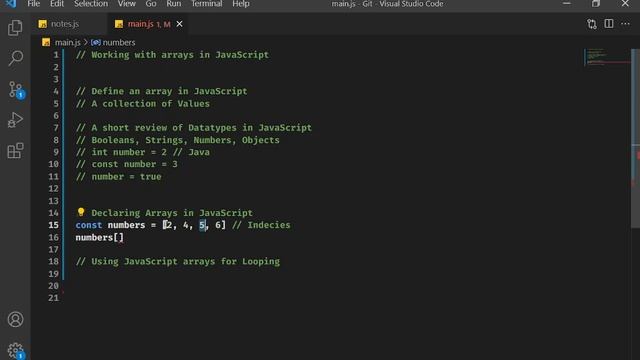Click the 'A collection of Values' comment
Viewport: 640px width, 360px height.
(x=143, y=103)
